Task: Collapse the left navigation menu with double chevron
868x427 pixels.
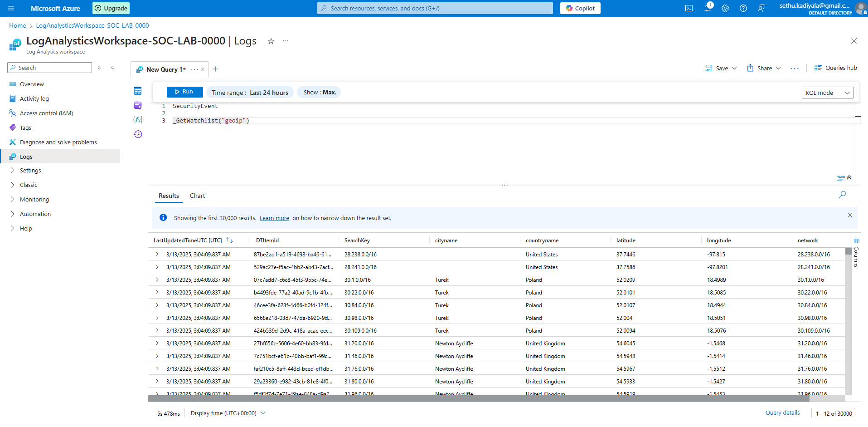Action: click(113, 68)
